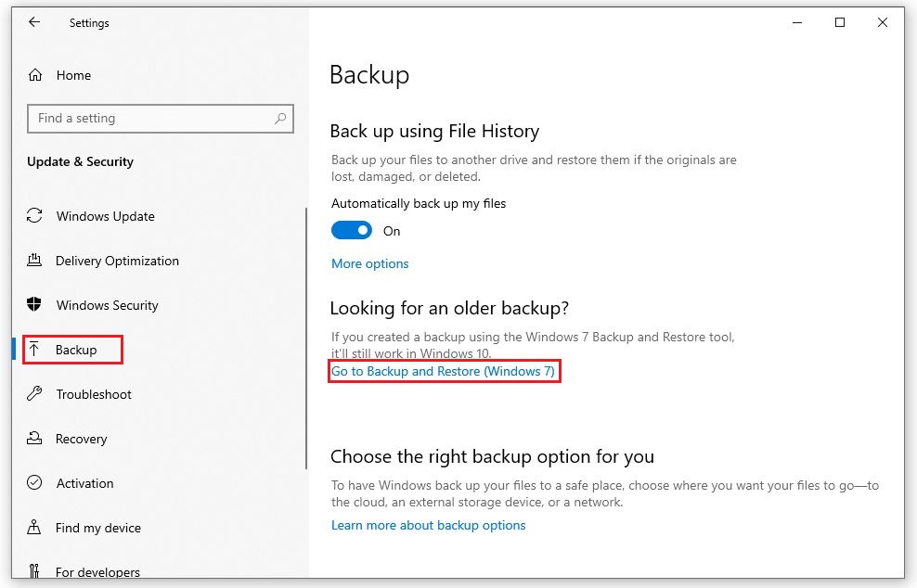Open Learn more about backup options

(428, 525)
